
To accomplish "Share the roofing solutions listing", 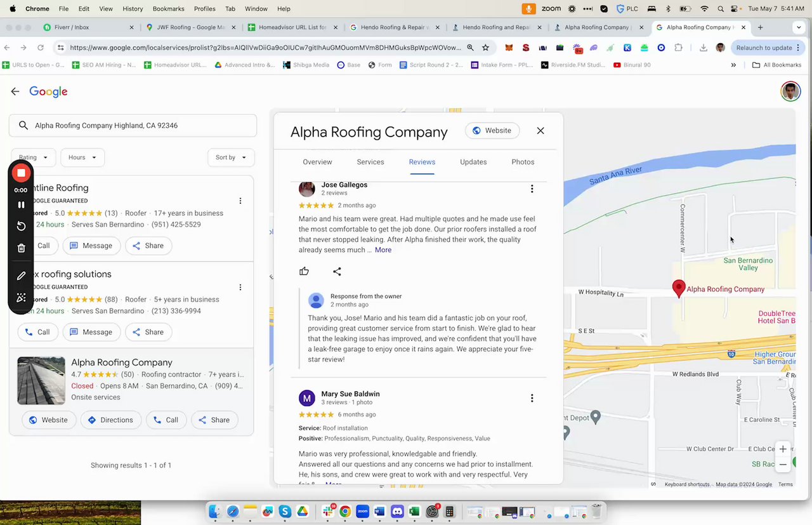I will [x=148, y=332].
